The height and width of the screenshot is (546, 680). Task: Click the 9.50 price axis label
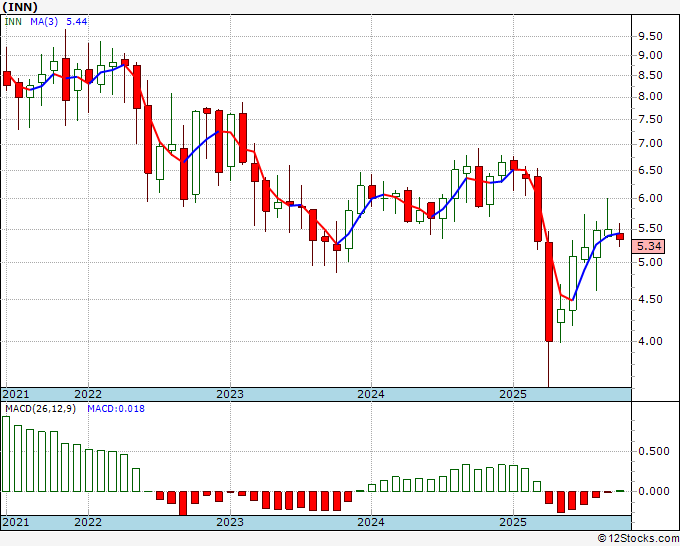[650, 36]
